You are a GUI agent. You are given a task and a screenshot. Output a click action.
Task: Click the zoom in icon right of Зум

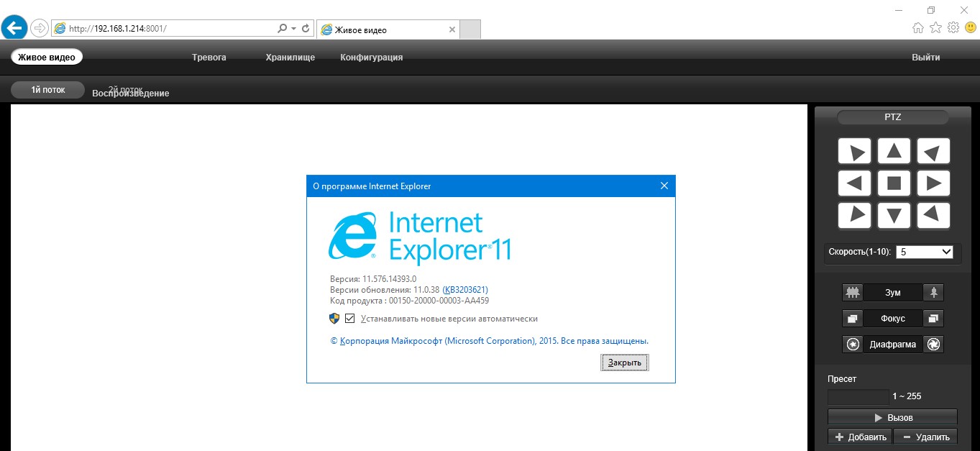(x=933, y=293)
